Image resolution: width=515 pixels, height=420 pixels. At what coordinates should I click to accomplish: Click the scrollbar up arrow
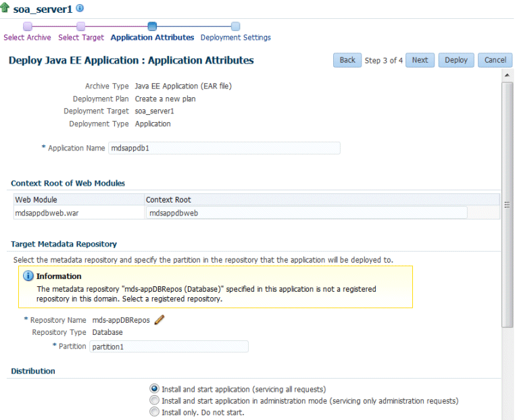pos(507,75)
